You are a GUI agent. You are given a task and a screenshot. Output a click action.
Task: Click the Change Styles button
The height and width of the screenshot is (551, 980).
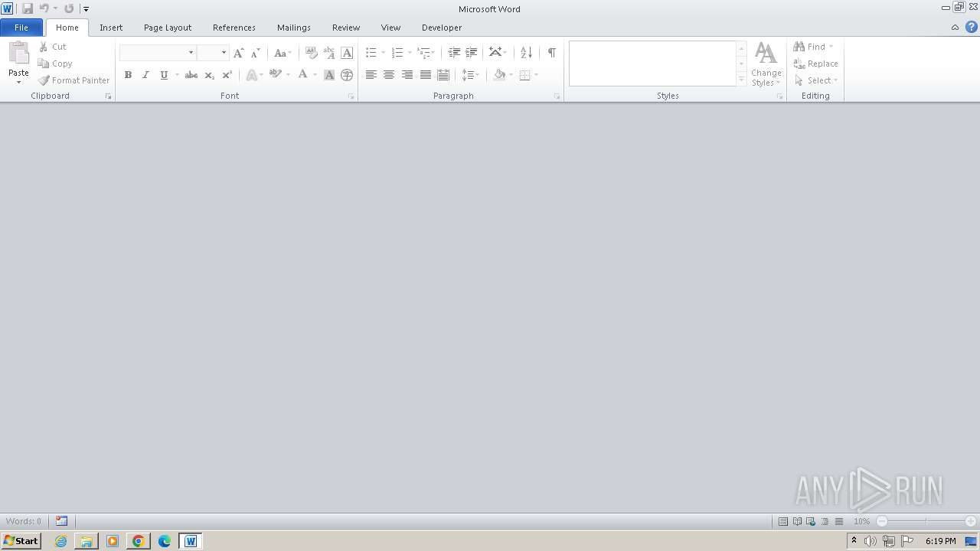[766, 64]
